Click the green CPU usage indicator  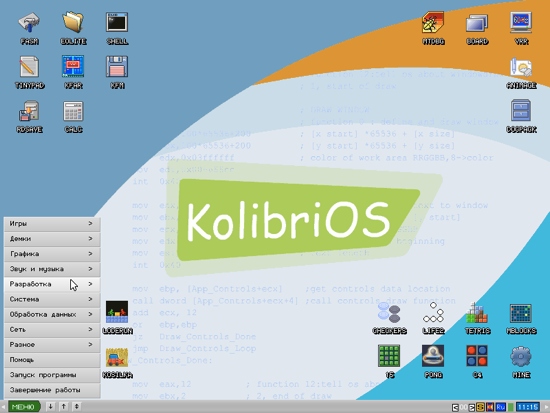pos(511,407)
